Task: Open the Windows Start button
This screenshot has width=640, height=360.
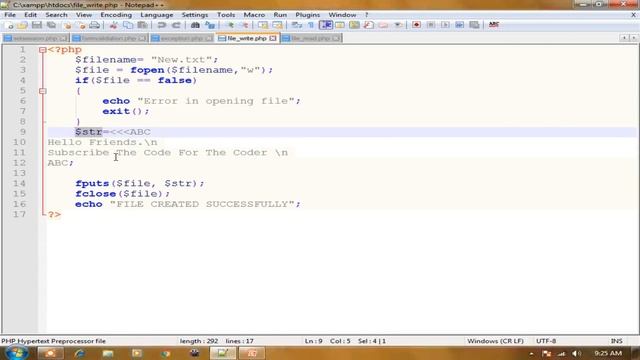Action: pyautogui.click(x=16, y=353)
